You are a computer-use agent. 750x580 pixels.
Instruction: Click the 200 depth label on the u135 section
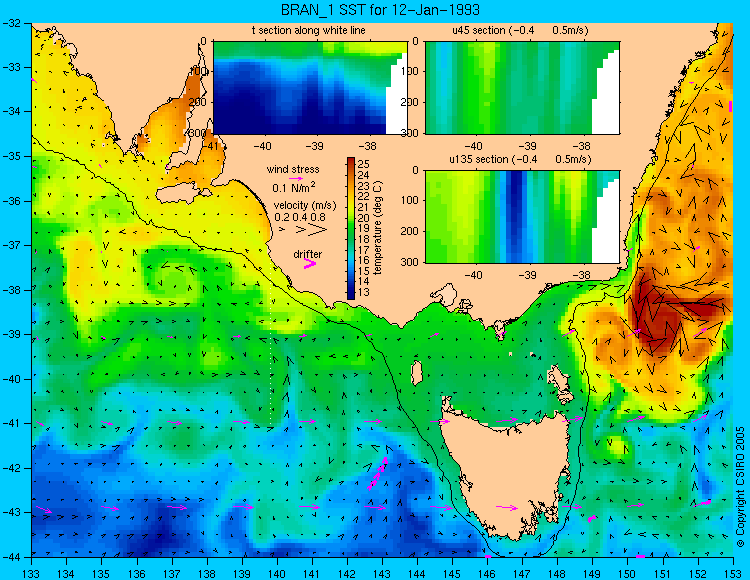[409, 231]
